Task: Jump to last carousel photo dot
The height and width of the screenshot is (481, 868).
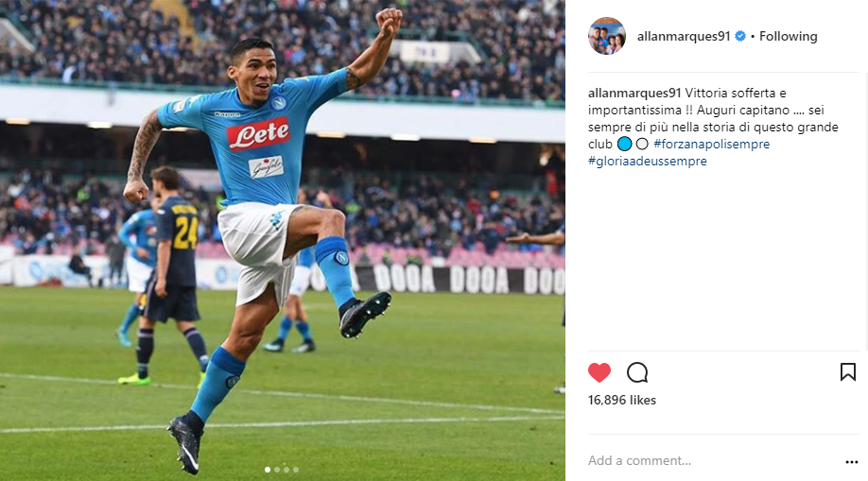Action: coord(296,470)
